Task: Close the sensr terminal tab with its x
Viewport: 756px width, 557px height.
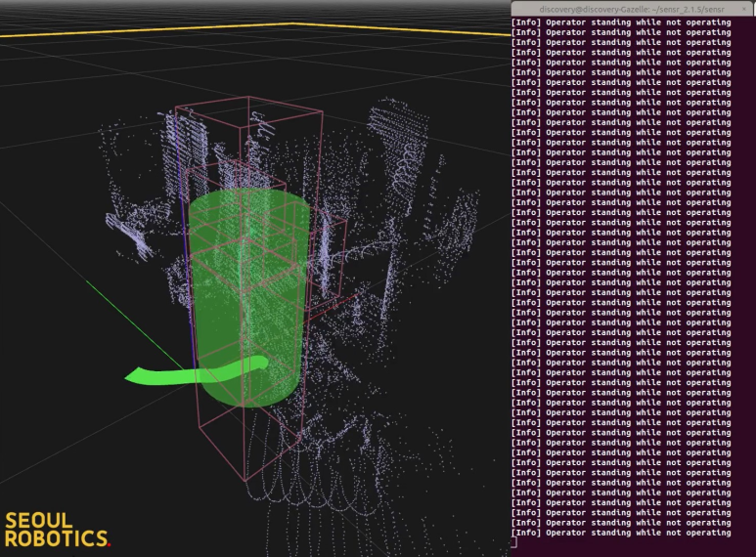Action: tap(744, 9)
